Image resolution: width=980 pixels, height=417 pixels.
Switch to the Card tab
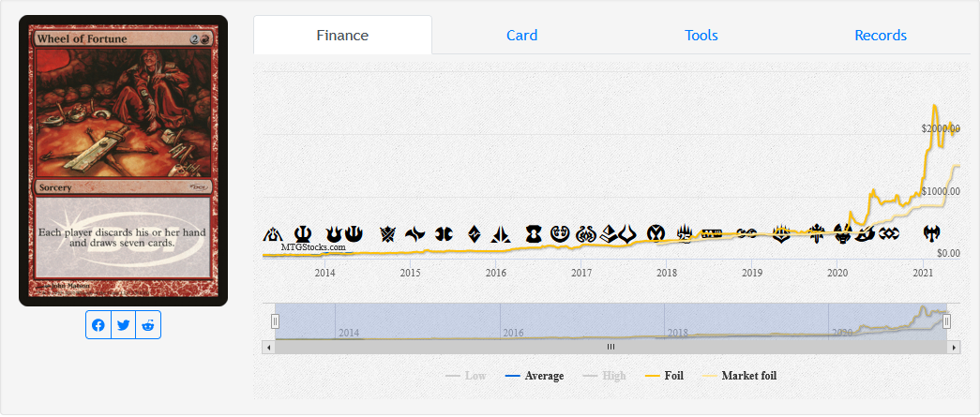521,36
